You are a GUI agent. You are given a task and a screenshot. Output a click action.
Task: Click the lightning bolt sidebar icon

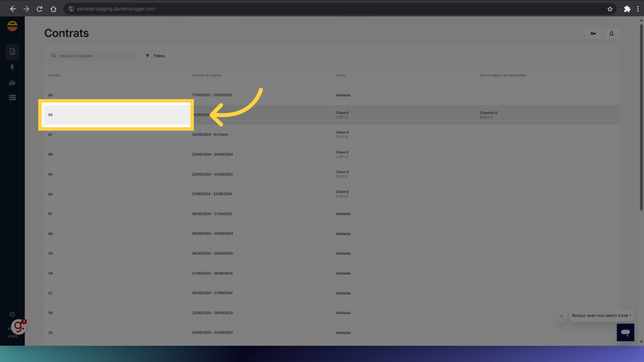(12, 67)
